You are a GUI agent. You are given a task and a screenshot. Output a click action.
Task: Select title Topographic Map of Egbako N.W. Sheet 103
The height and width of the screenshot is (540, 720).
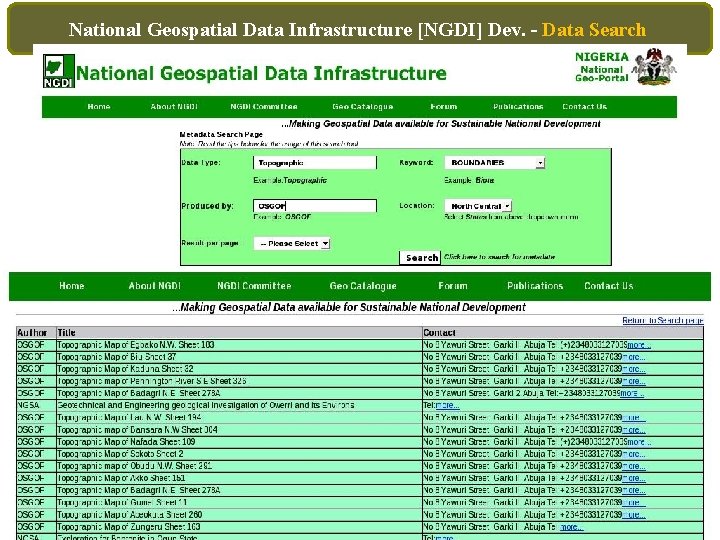tap(135, 345)
